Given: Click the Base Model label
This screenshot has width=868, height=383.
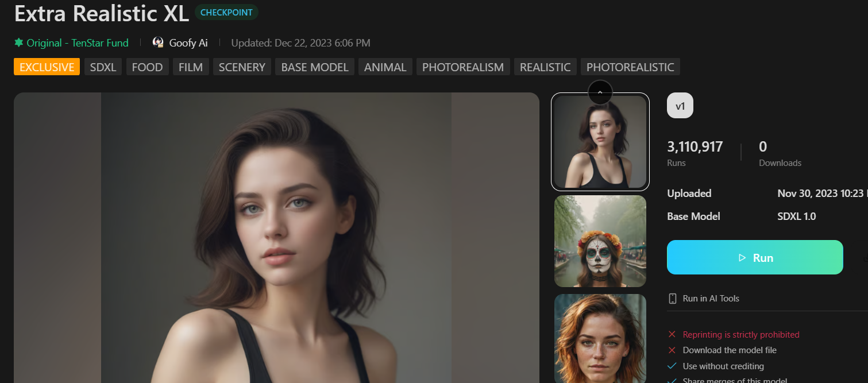Looking at the screenshot, I should (x=693, y=216).
